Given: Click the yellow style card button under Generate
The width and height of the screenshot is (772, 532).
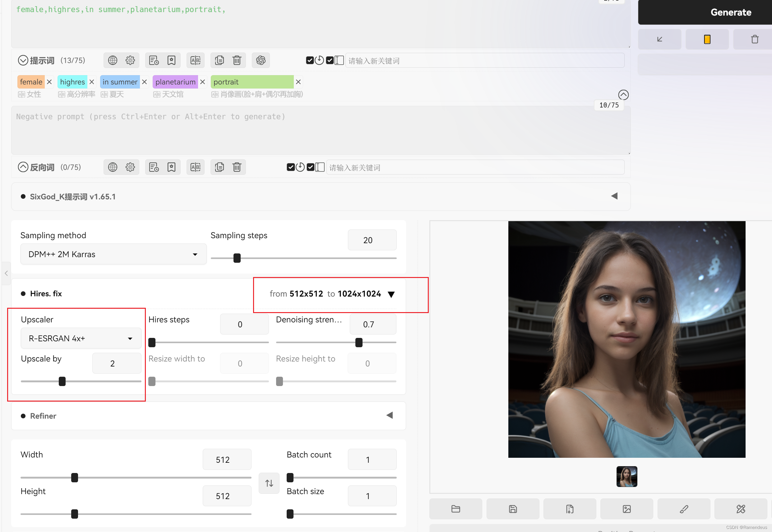Looking at the screenshot, I should point(707,39).
